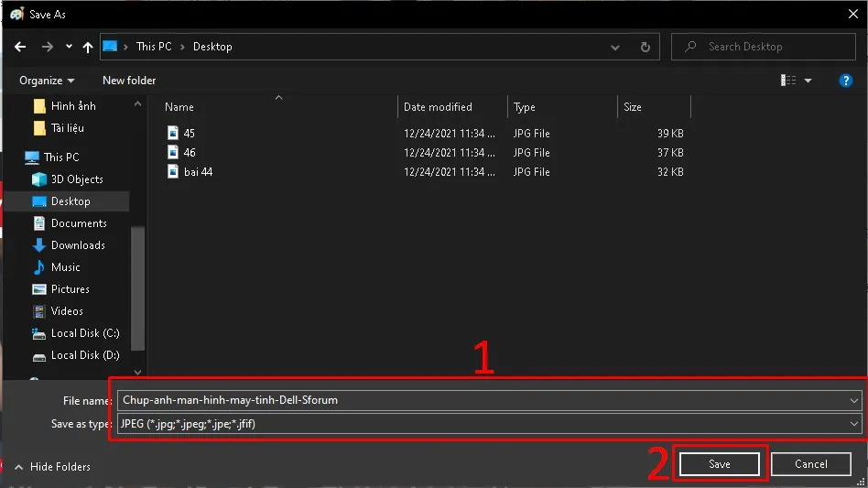Select the file named 45
This screenshot has height=488, width=868.
pos(189,134)
